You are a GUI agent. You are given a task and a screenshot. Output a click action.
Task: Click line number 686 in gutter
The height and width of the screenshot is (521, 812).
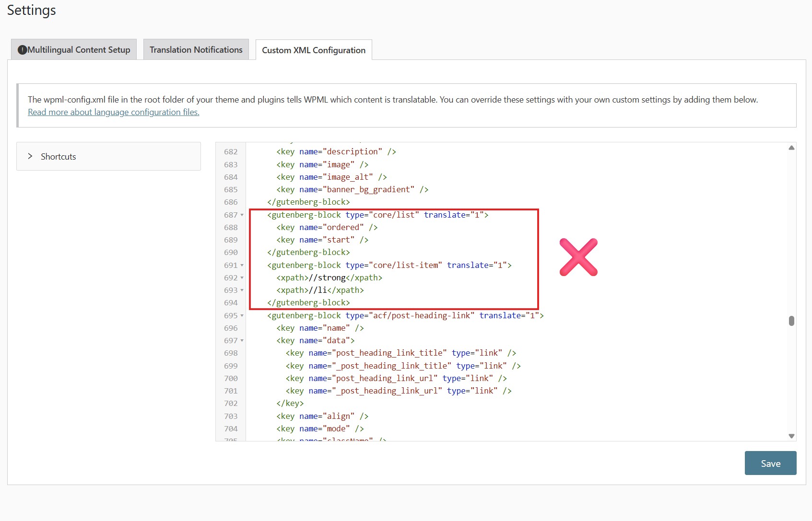tap(231, 202)
